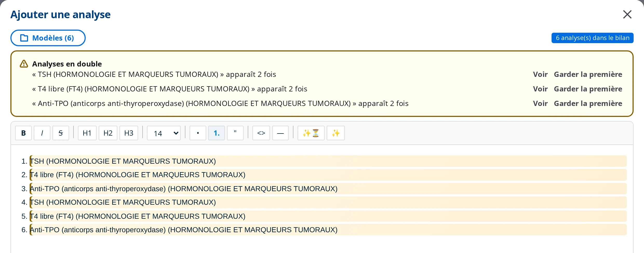Click the T4 libre apparaît 2 fois message
Viewport: 644px width, 253px height.
point(170,89)
